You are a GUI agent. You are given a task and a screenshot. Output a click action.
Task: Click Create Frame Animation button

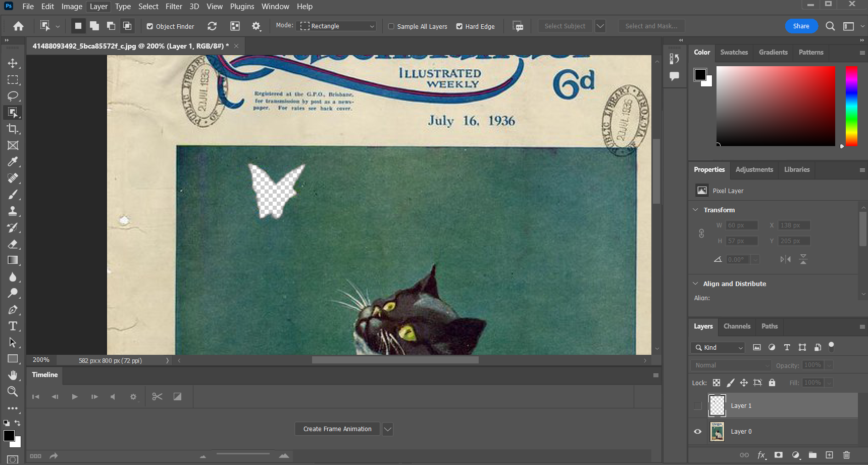(x=337, y=429)
